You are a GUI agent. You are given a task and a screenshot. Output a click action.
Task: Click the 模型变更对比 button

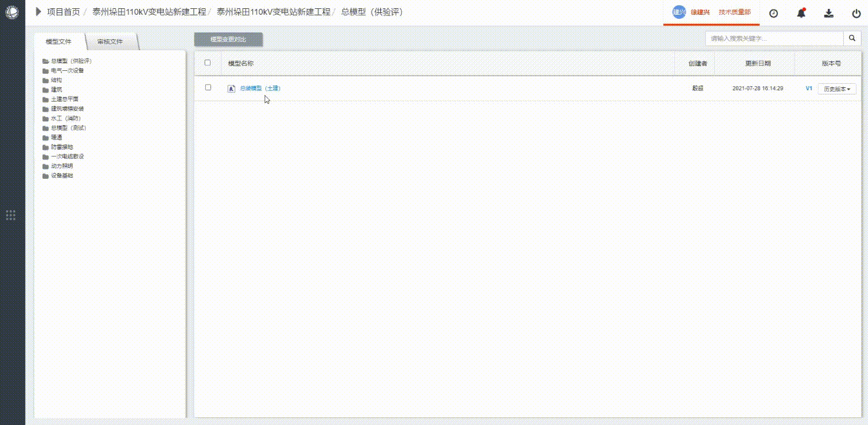[228, 40]
